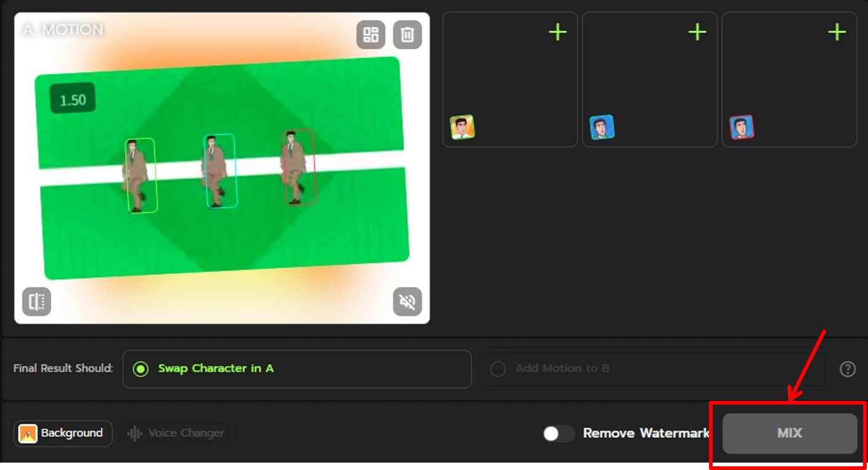Click the red-framed avatar in third slot
This screenshot has height=470, width=868.
(x=742, y=127)
